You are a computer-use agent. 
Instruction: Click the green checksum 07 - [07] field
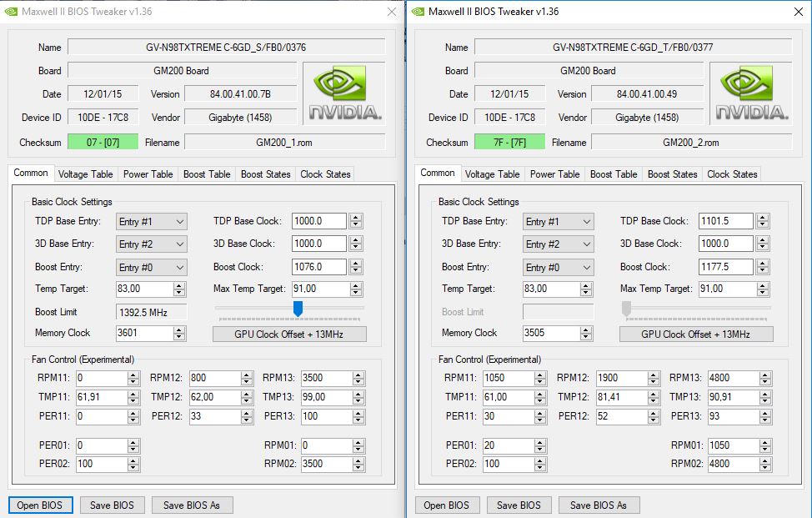[103, 142]
